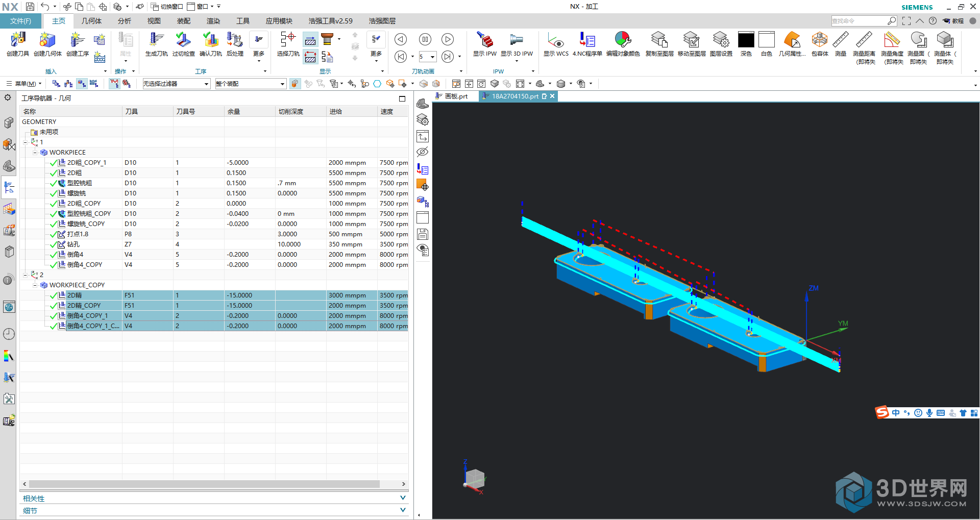The width and height of the screenshot is (980, 520).
Task: Switch to the 浩强工具v2.59 tab
Action: [x=330, y=21]
